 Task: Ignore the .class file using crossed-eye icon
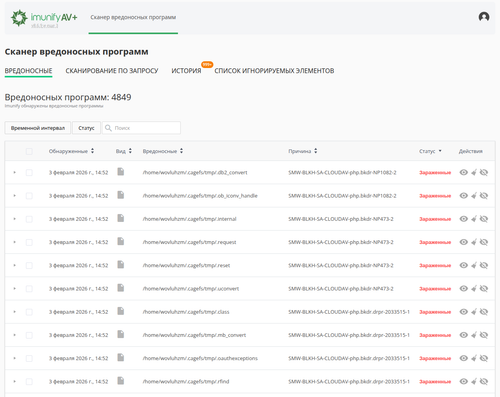pyautogui.click(x=484, y=312)
